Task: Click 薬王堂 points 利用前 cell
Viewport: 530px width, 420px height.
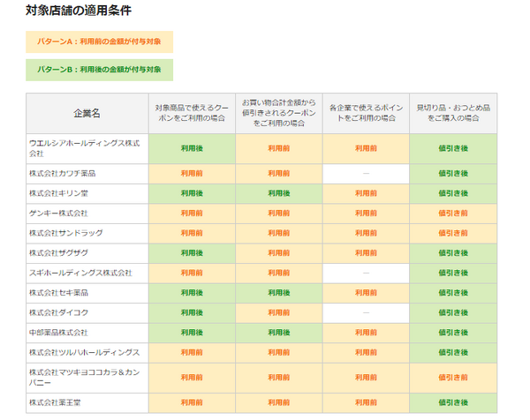Action: [366, 402]
